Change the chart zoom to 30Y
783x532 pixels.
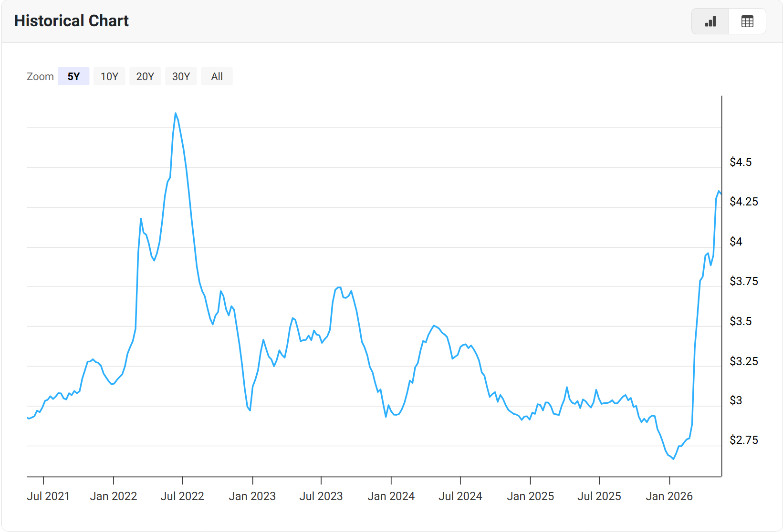(x=181, y=76)
